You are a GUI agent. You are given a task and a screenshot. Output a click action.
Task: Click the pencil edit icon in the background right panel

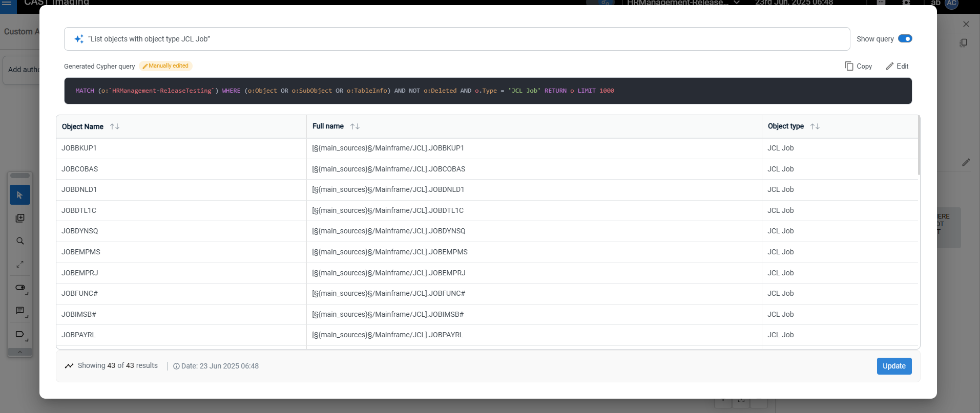click(966, 162)
